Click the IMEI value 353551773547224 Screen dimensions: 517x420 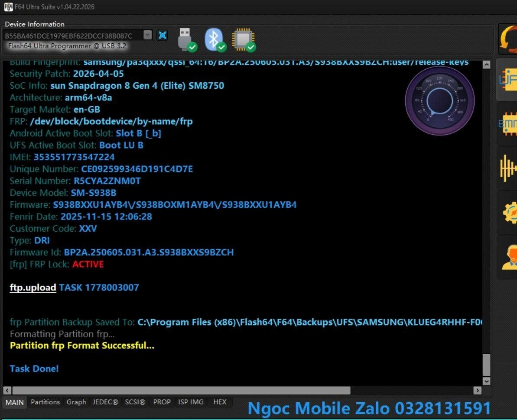[x=74, y=157]
